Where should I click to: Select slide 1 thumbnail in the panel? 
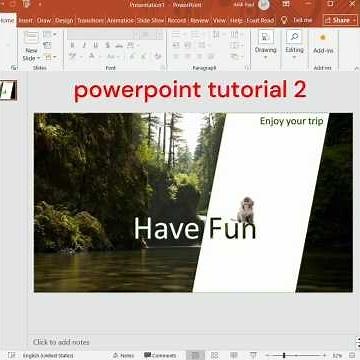click(8, 90)
